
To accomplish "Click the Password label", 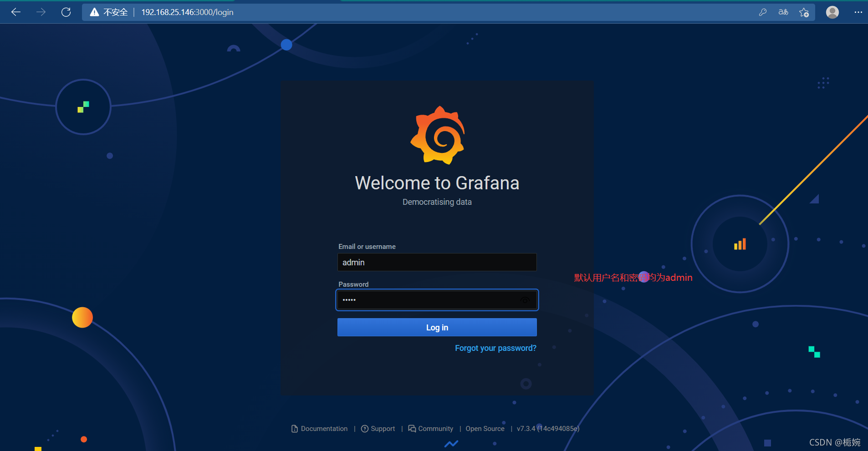I will pyautogui.click(x=353, y=284).
